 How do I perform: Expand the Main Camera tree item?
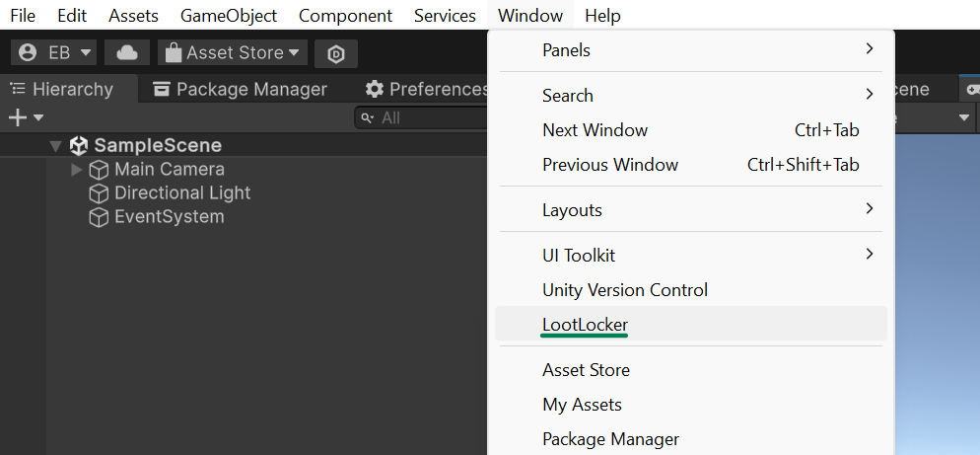tap(77, 170)
